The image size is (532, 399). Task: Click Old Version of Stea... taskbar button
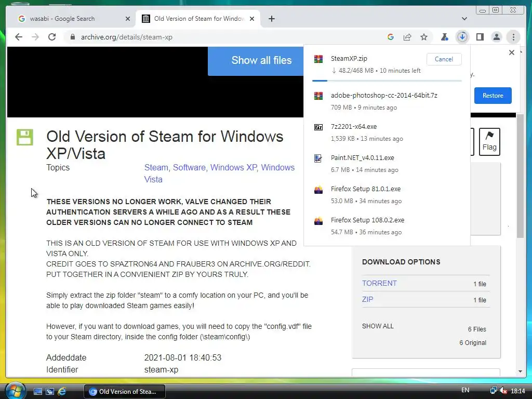click(x=125, y=392)
